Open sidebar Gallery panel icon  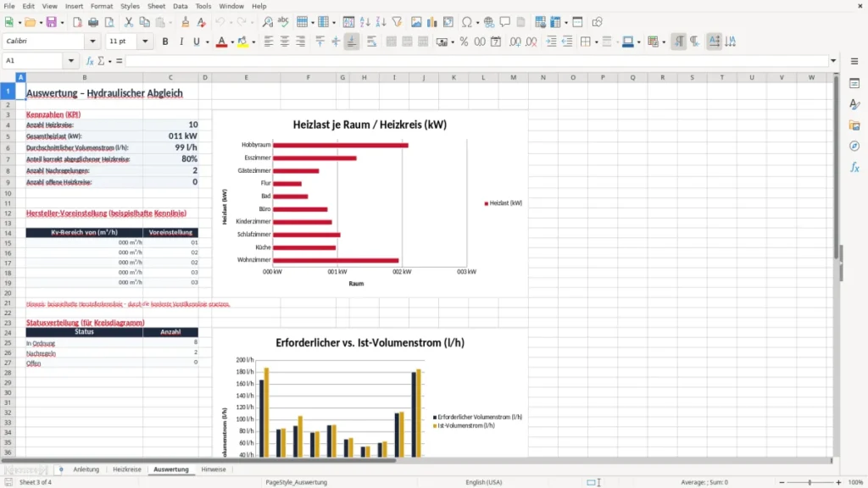point(854,125)
